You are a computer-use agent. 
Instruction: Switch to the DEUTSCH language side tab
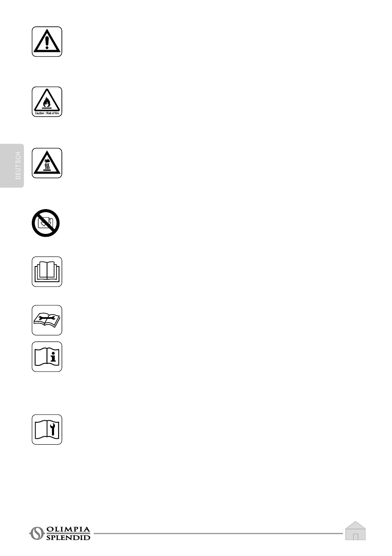pos(12,166)
